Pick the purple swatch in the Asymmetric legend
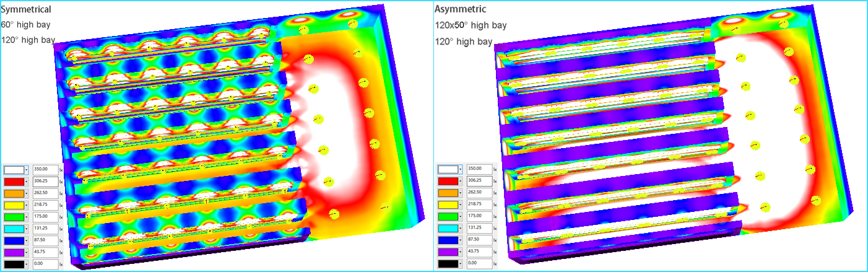The width and height of the screenshot is (868, 272). (448, 252)
